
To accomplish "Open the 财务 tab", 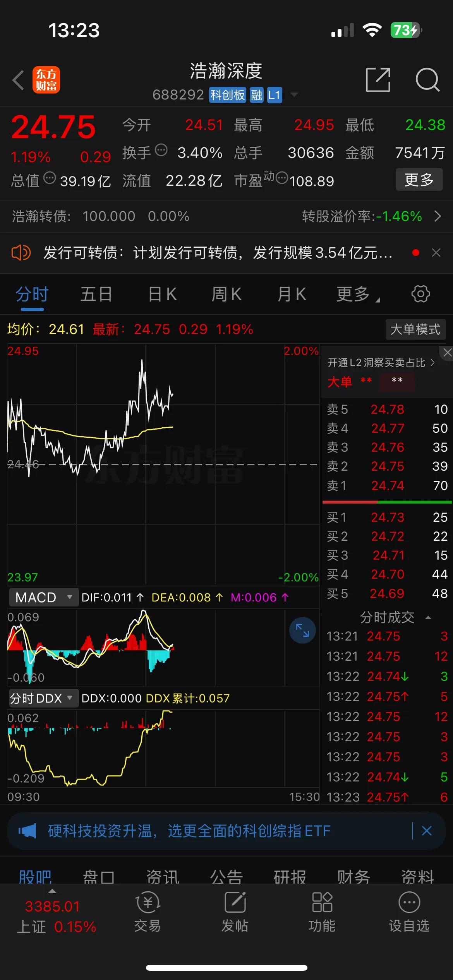I will (353, 876).
